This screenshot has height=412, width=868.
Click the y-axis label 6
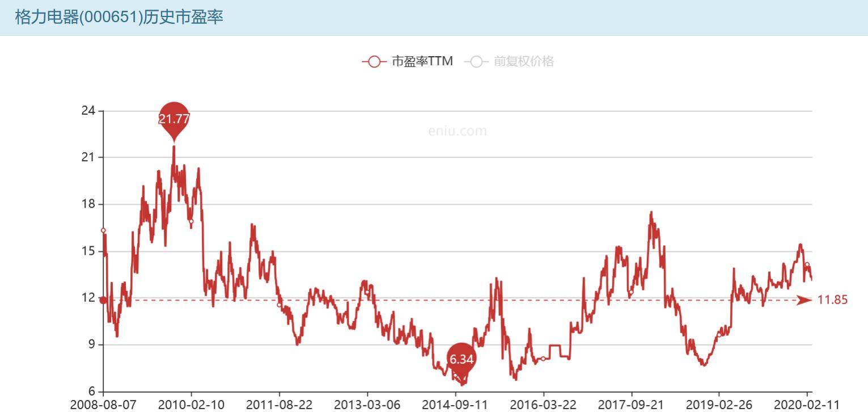91,392
